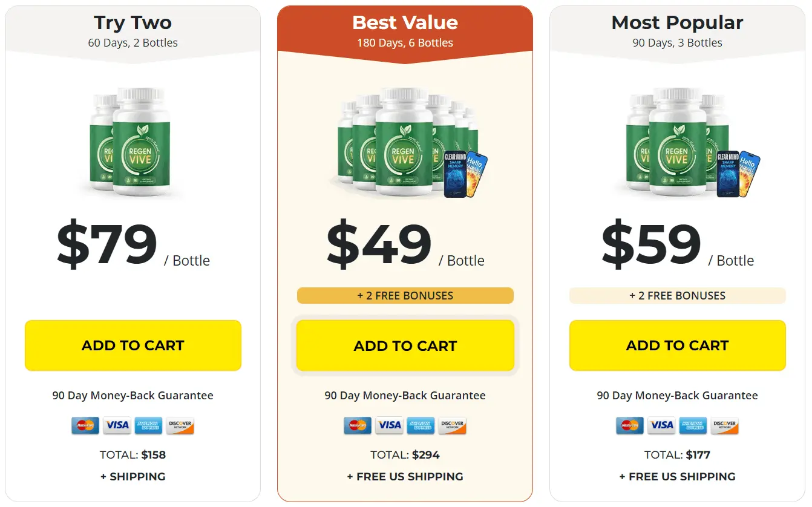Click the gold '+ 2 FREE BONUSES' badge
This screenshot has height=507, width=812.
click(x=405, y=296)
